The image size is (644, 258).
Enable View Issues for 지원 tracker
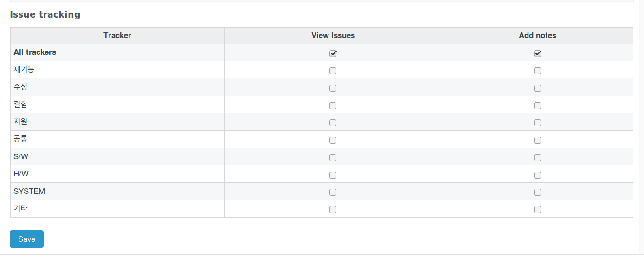pyautogui.click(x=333, y=123)
